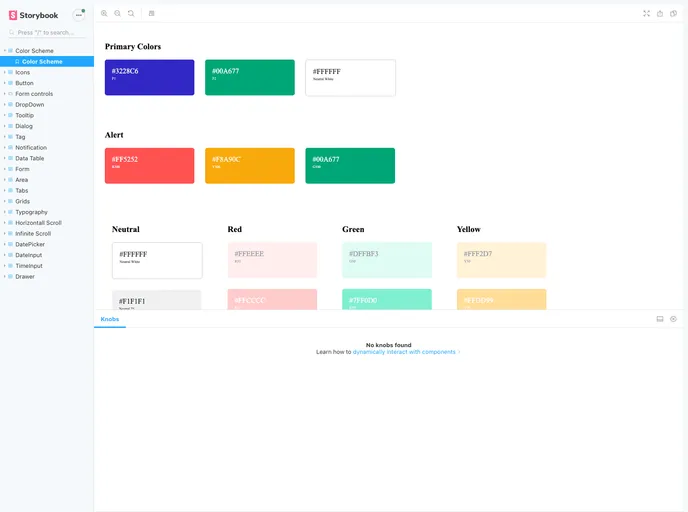
Task: Click the #DFFBF3 green swatch
Action: (387, 260)
